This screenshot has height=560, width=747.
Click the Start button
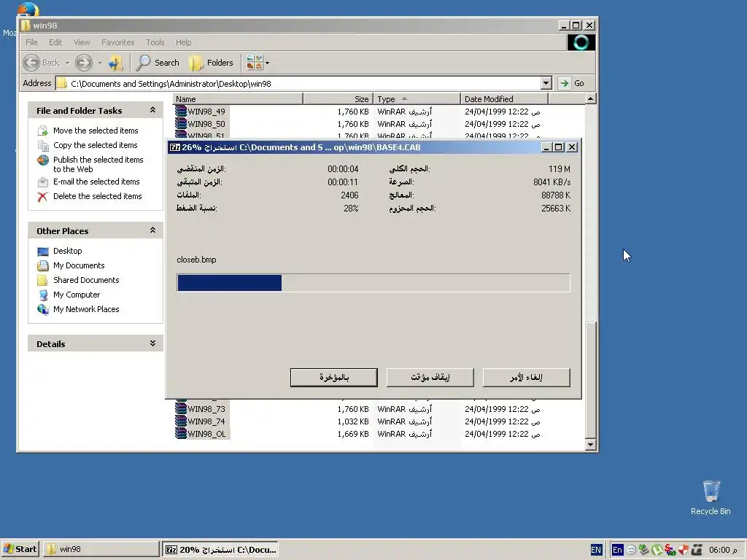[20, 549]
